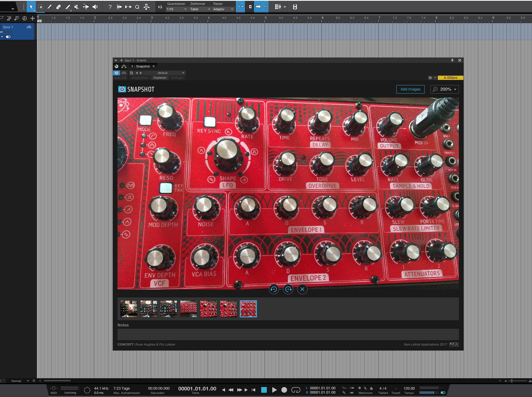Add a track with the plus icon
This screenshot has width=532, height=397.
pyautogui.click(x=32, y=18)
